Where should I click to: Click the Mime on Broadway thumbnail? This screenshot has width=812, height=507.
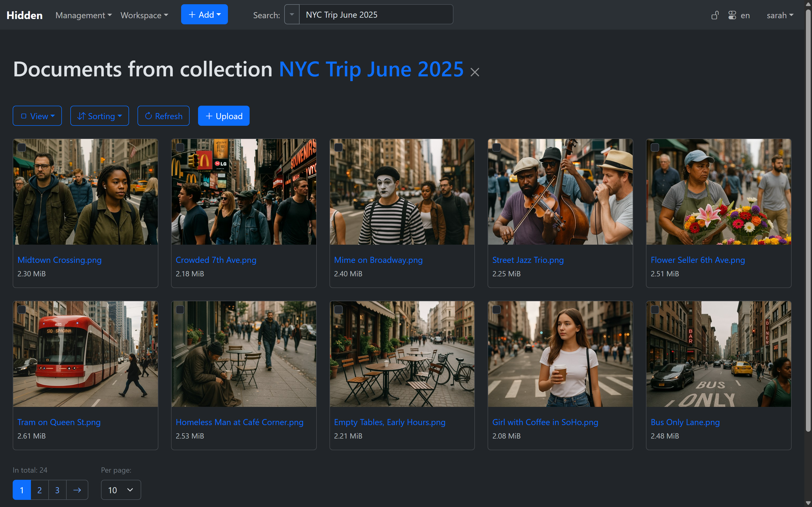click(x=402, y=192)
